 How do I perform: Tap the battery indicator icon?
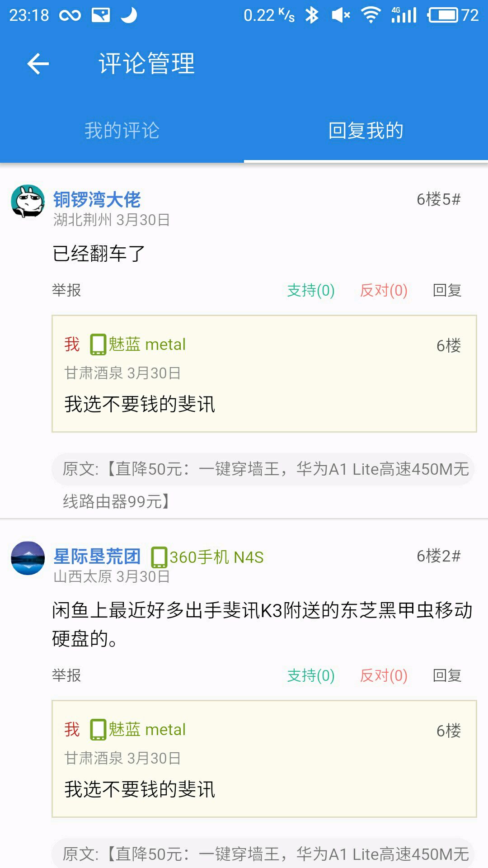[443, 15]
